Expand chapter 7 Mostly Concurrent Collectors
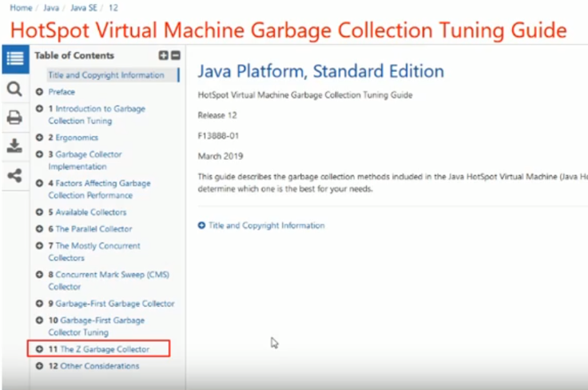 [39, 246]
